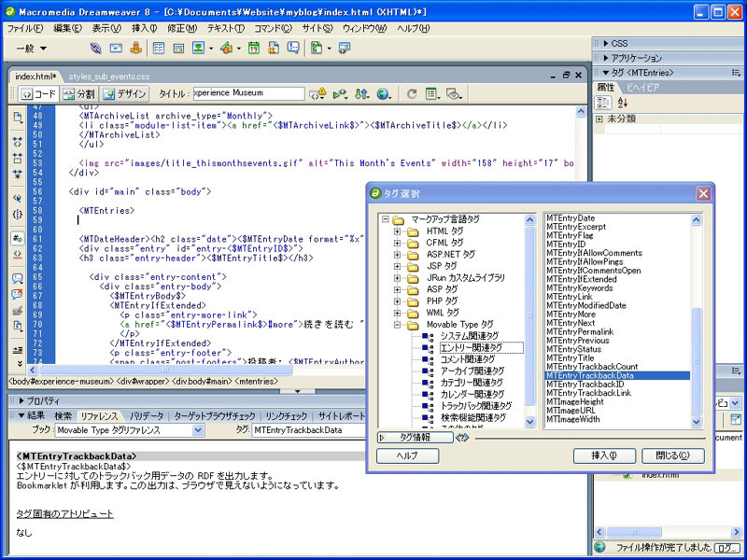Image resolution: width=747 pixels, height=560 pixels.
Task: Click the Templates insert icon
Action: [317, 49]
